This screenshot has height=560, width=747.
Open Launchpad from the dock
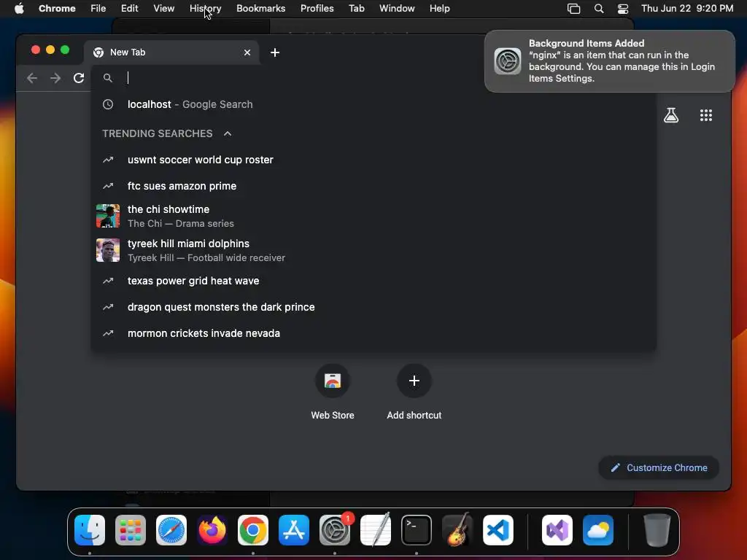tap(131, 530)
